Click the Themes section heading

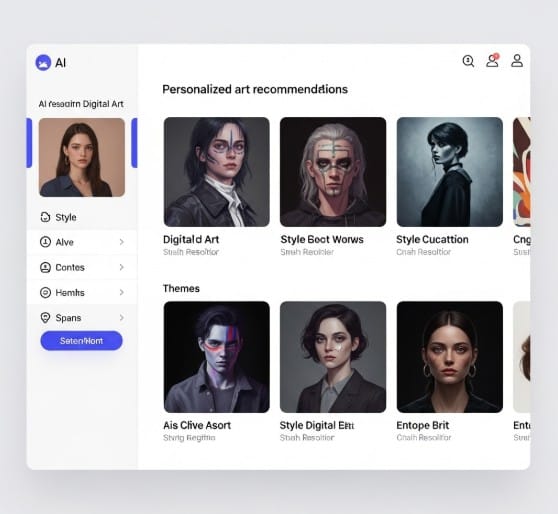point(181,288)
